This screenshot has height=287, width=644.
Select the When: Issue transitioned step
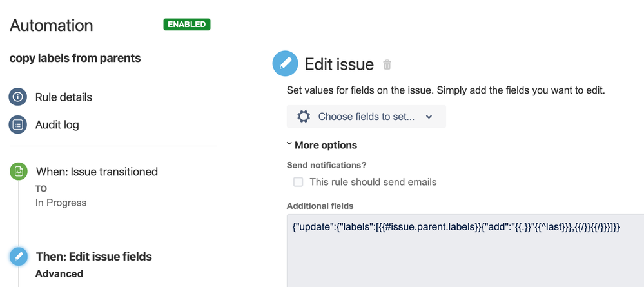tap(97, 172)
